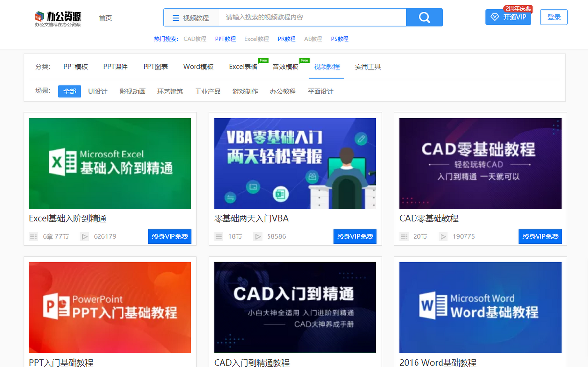Switch to 实用工具 category tab
The width and height of the screenshot is (588, 367).
pyautogui.click(x=368, y=67)
